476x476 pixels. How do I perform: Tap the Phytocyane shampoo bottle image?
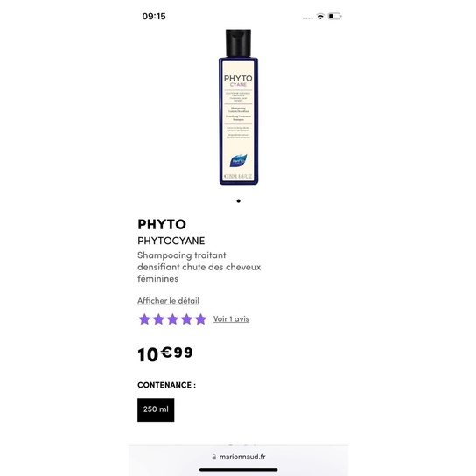(238, 107)
